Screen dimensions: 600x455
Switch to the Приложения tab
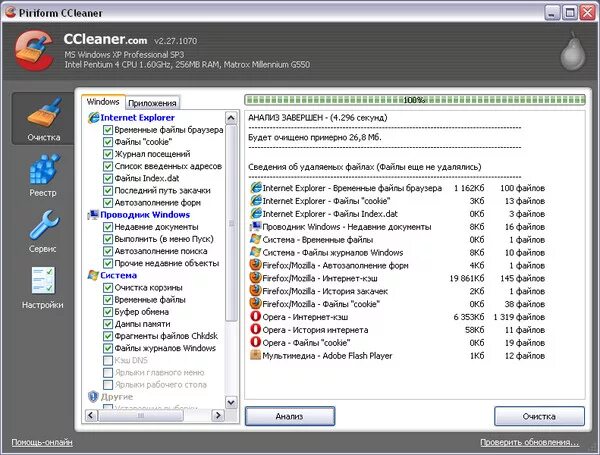pos(152,103)
